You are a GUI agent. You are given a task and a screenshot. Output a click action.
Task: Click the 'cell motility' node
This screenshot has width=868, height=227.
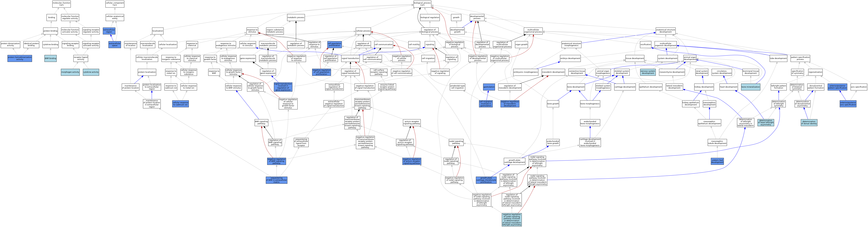point(414,45)
